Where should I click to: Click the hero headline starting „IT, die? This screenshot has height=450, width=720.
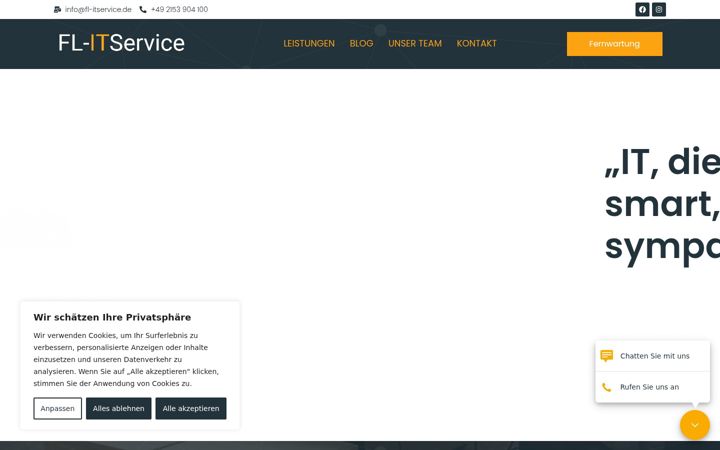coord(662,205)
